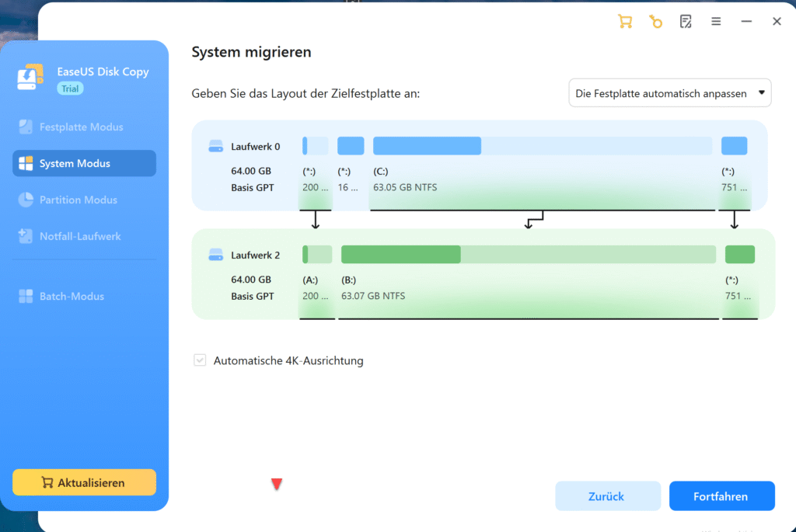796x532 pixels.
Task: Click the license key activation icon
Action: pyautogui.click(x=655, y=21)
